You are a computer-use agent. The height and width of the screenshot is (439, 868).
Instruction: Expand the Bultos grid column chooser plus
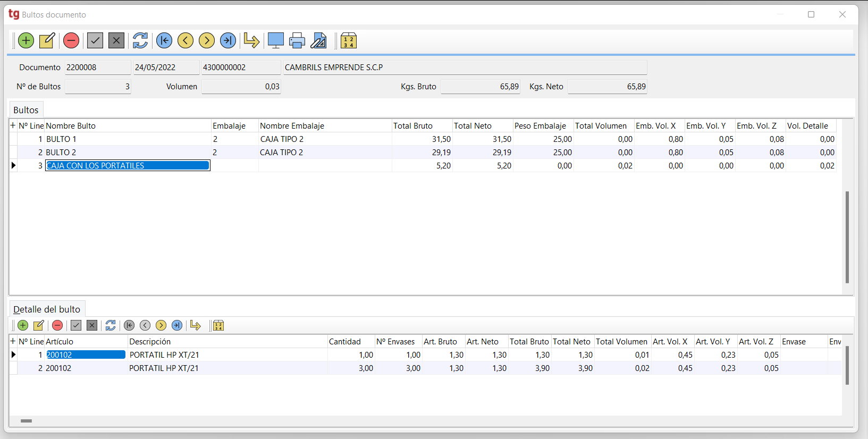(13, 125)
